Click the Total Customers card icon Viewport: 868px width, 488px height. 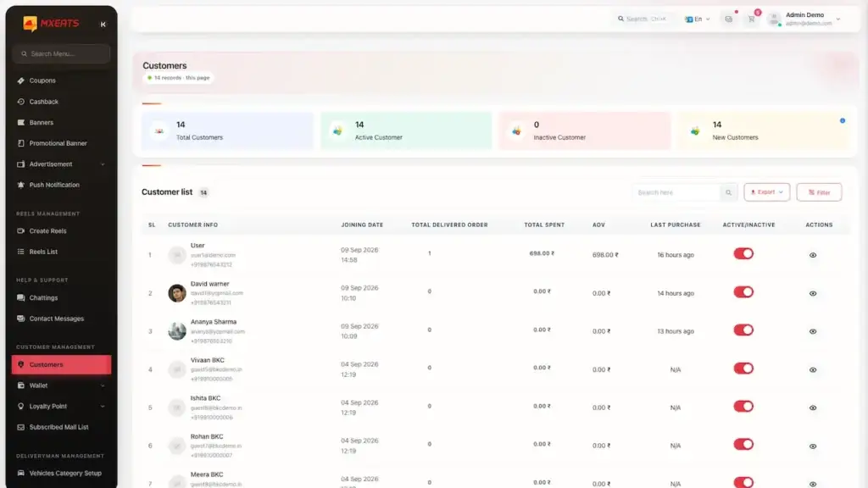tap(159, 131)
